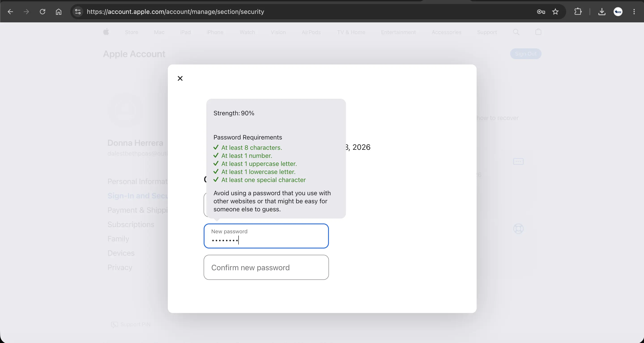
Task: Open Mac in the Apple nav bar
Action: click(x=159, y=32)
